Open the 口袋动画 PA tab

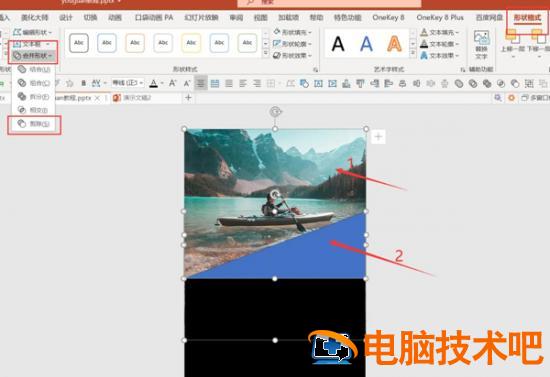coord(154,18)
